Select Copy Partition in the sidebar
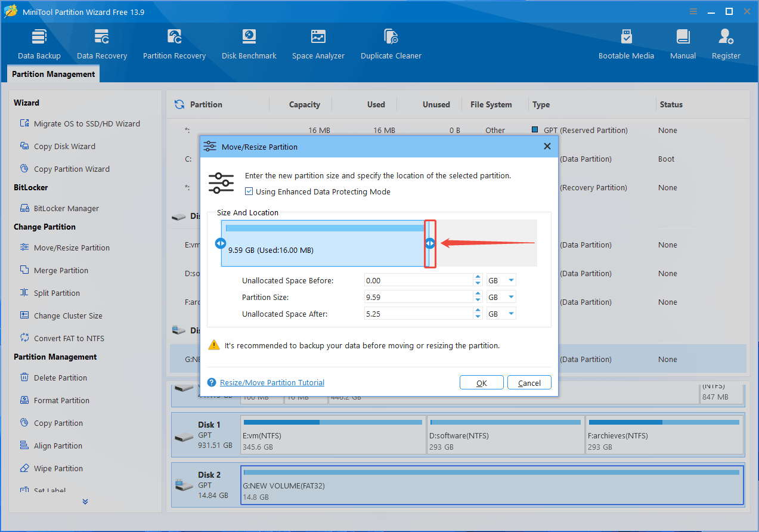759x532 pixels. click(x=51, y=423)
